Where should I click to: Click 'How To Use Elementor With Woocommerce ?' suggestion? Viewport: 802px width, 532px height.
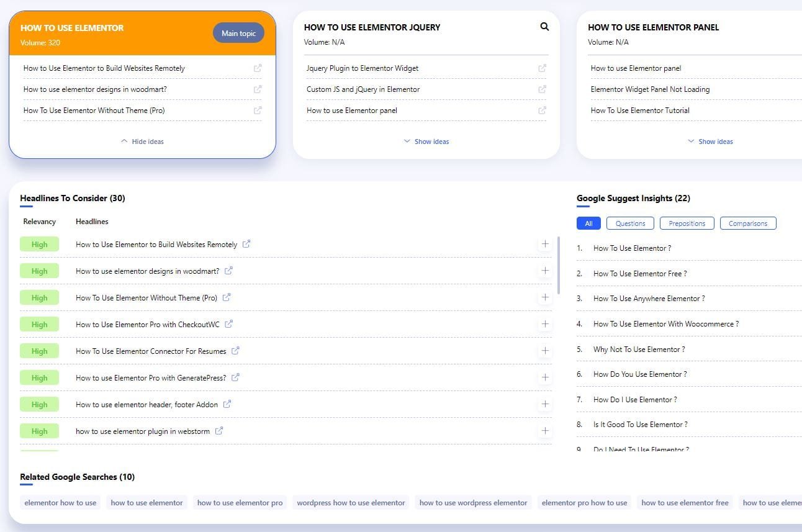pos(665,324)
